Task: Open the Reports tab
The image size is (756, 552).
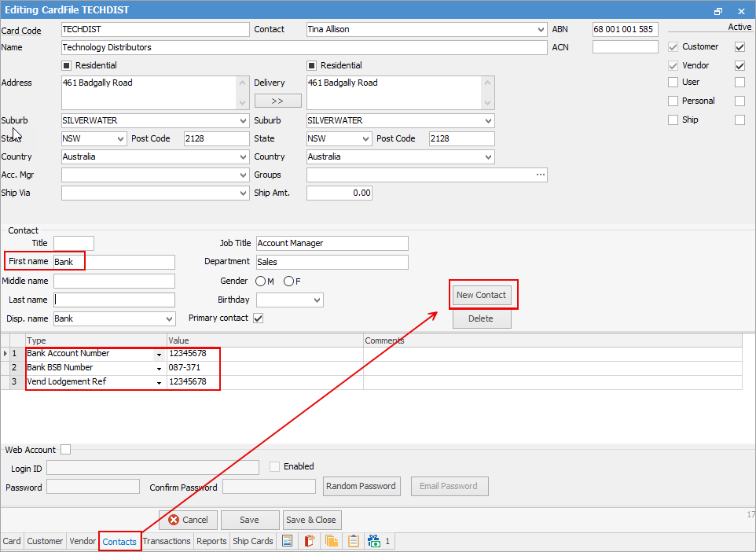Action: pyautogui.click(x=211, y=541)
